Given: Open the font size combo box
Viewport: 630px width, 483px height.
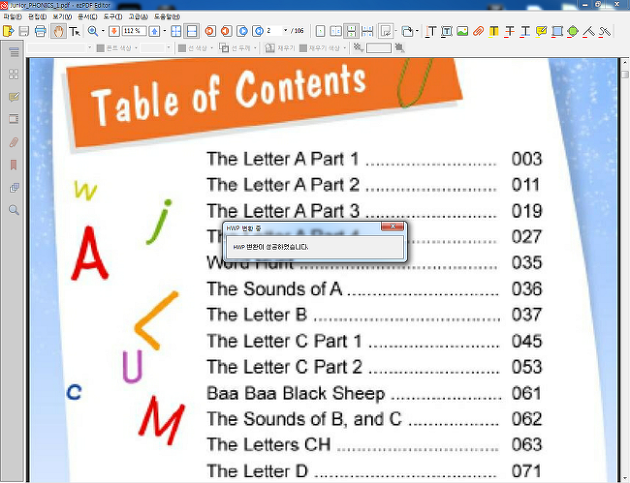Looking at the screenshot, I should click(156, 48).
